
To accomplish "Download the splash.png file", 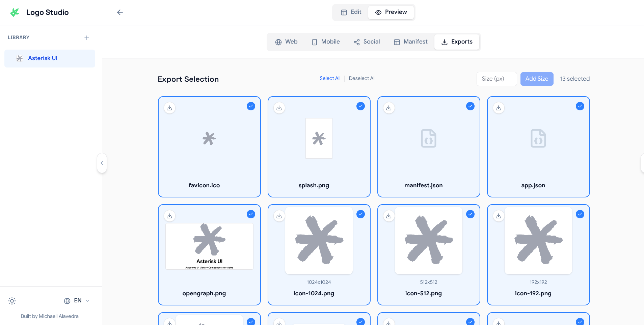I will (x=279, y=108).
